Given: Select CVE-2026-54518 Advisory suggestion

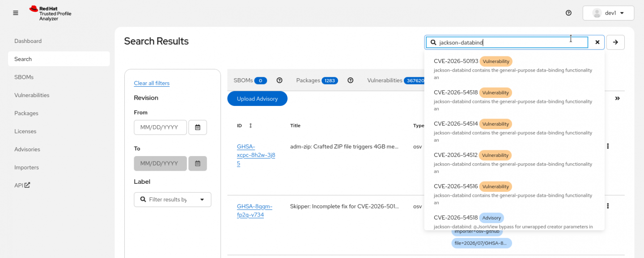Looking at the screenshot, I should point(514,220).
